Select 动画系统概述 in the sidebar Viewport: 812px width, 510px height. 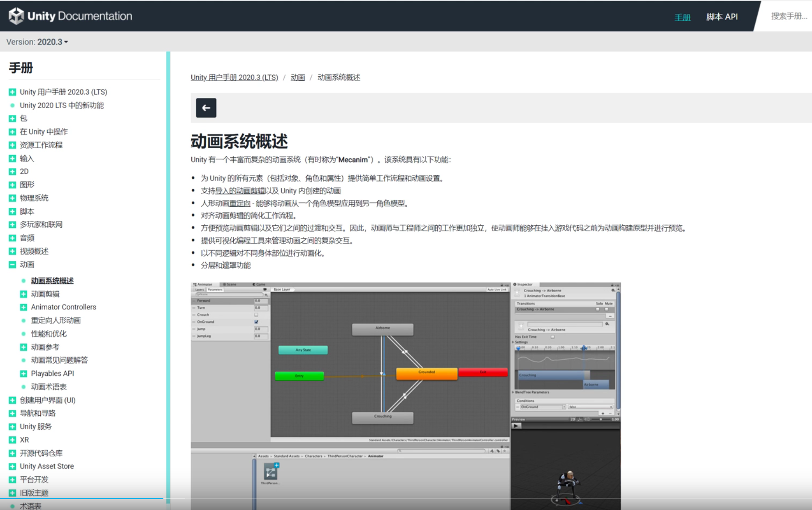tap(52, 281)
